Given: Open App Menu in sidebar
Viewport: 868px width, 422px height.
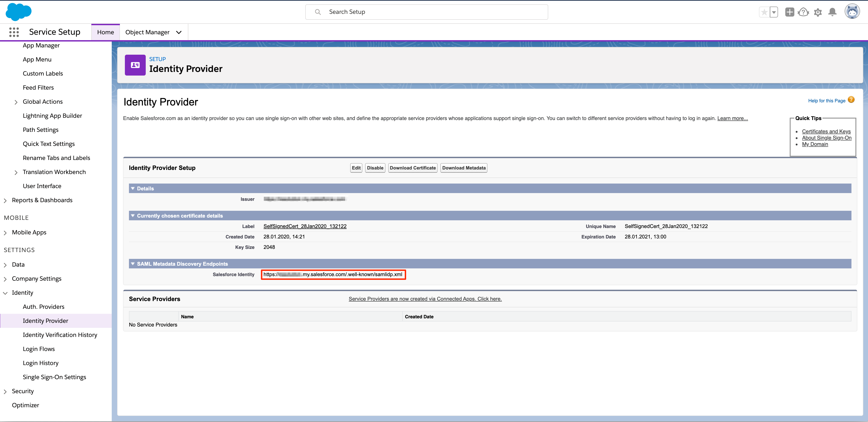Looking at the screenshot, I should pyautogui.click(x=37, y=59).
